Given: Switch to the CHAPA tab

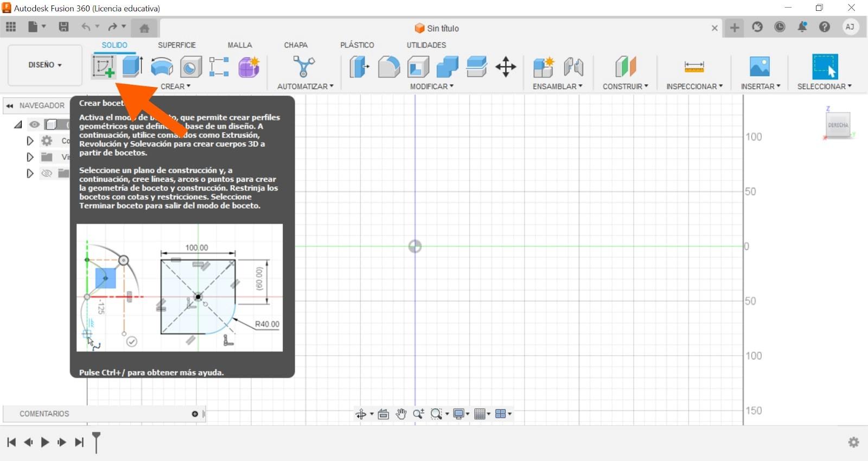Looking at the screenshot, I should pos(296,45).
